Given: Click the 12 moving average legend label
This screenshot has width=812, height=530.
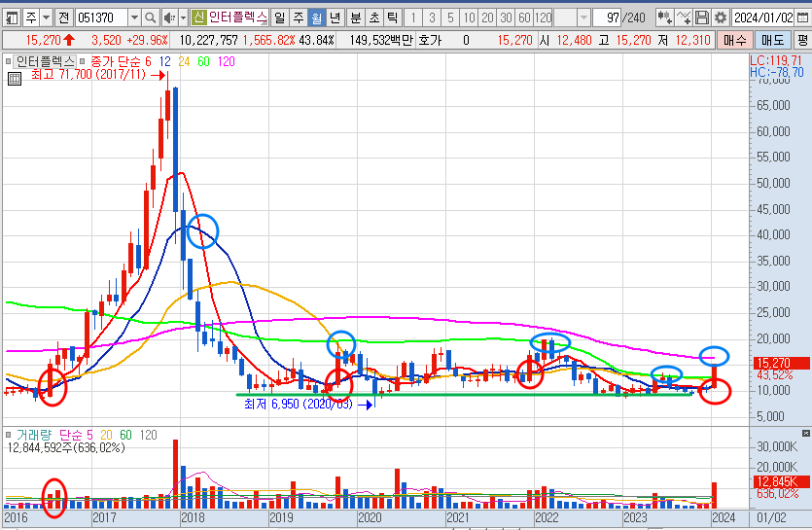Looking at the screenshot, I should tap(164, 61).
